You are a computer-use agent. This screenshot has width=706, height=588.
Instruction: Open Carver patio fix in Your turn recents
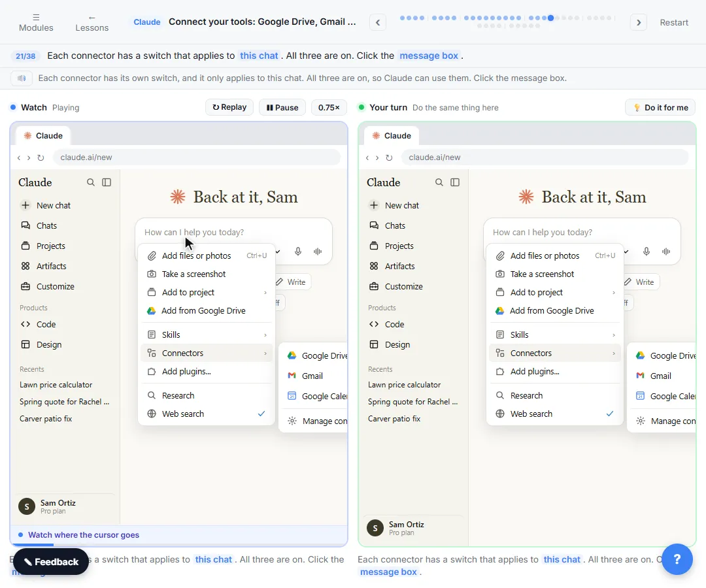pyautogui.click(x=394, y=419)
